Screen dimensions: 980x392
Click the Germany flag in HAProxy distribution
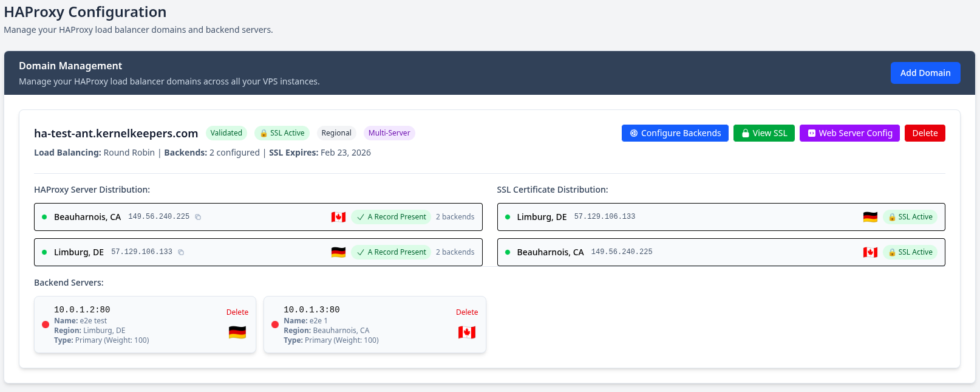338,252
